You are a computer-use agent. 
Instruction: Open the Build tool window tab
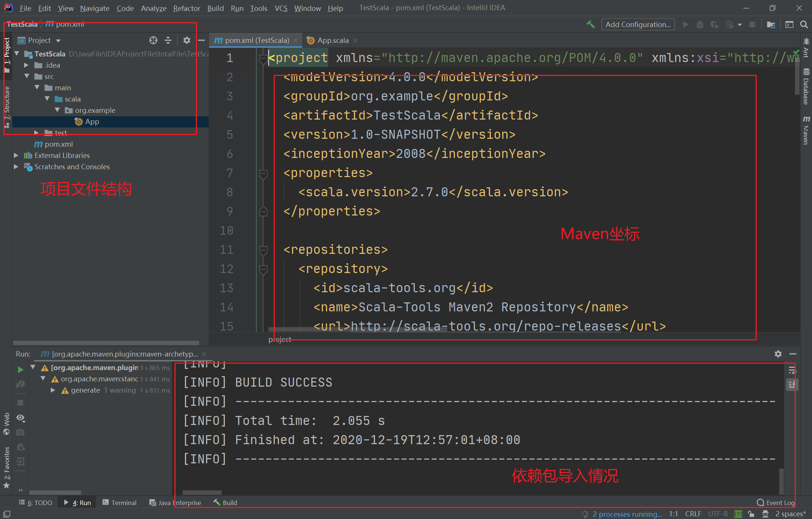(x=225, y=503)
